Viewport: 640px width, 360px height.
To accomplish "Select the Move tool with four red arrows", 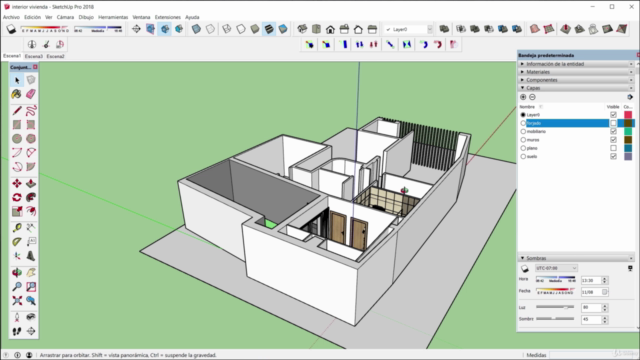I will click(x=17, y=184).
